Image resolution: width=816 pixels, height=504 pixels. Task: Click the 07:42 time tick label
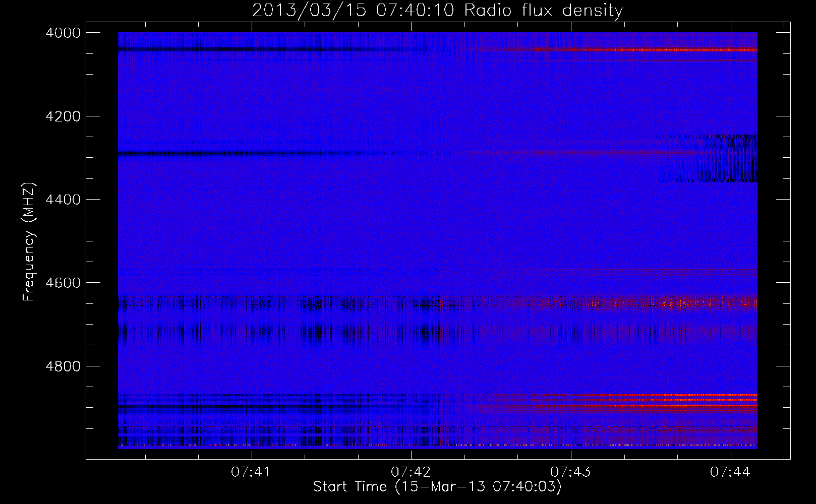[x=411, y=472]
